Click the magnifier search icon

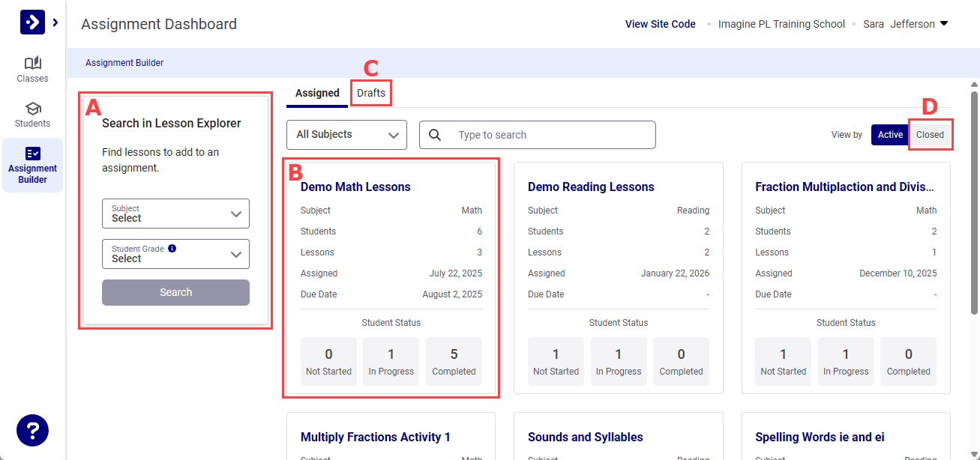(435, 135)
